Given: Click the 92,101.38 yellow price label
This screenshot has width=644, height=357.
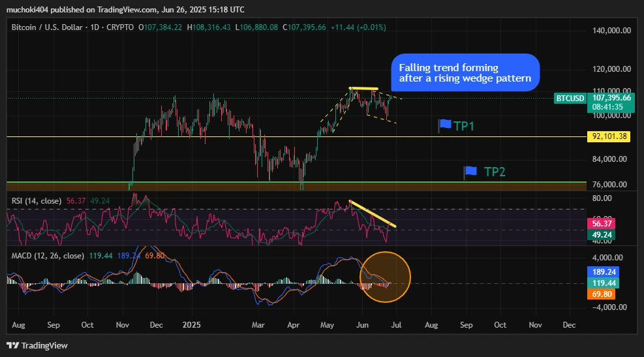Looking at the screenshot, I should tap(609, 136).
